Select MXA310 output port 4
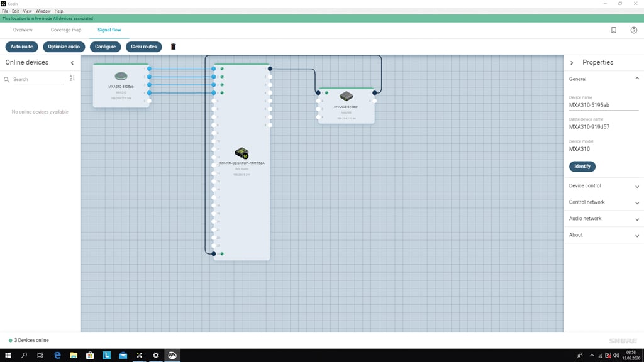Viewport: 644px width, 362px height. (x=149, y=93)
